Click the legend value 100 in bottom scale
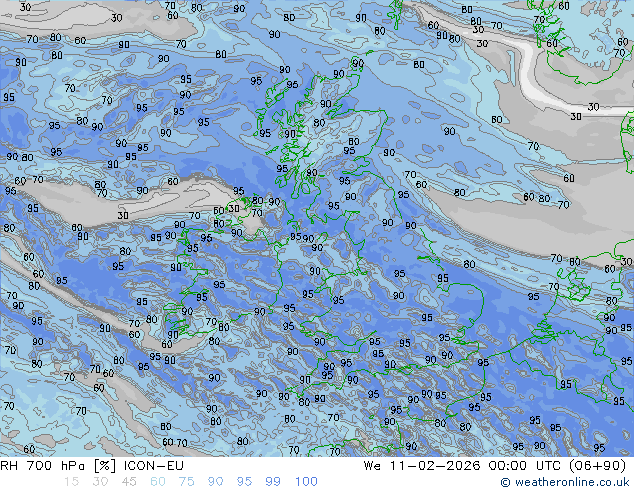Image resolution: width=634 pixels, height=490 pixels. [x=306, y=482]
